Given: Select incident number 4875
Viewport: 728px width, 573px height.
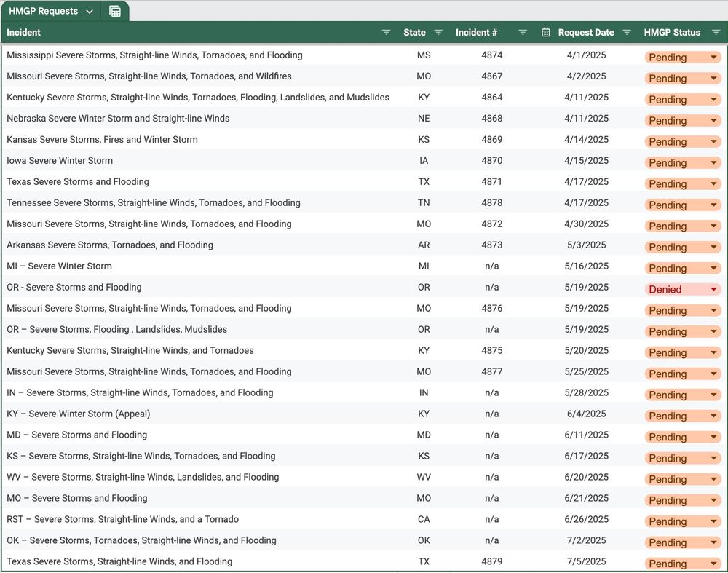Looking at the screenshot, I should pos(491,351).
